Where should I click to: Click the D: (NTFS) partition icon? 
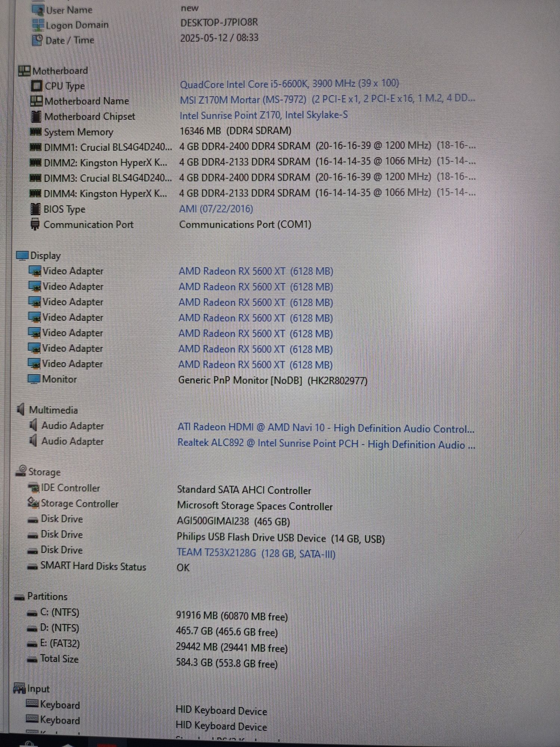point(32,629)
